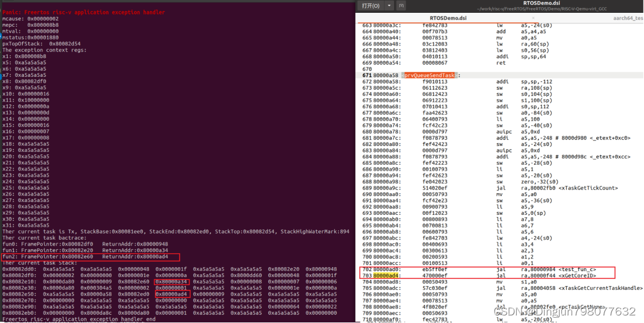Click blank line number 670 in gedit

point(367,69)
